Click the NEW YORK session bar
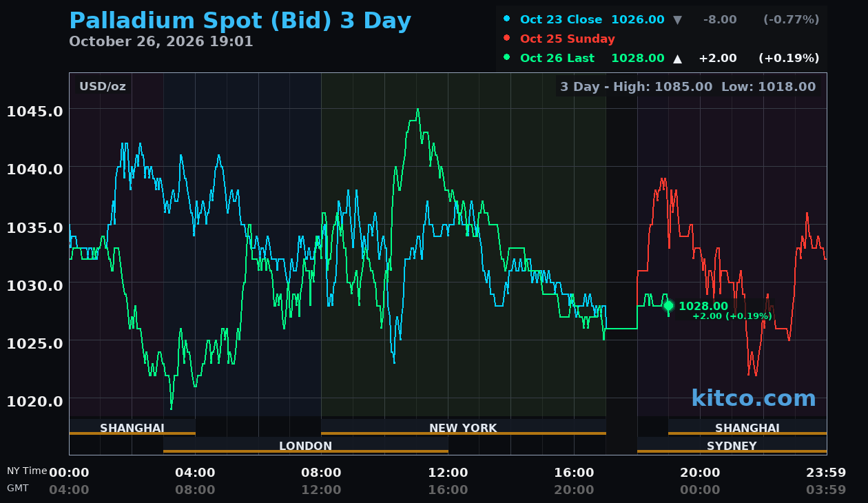The height and width of the screenshot is (503, 868). click(x=464, y=427)
